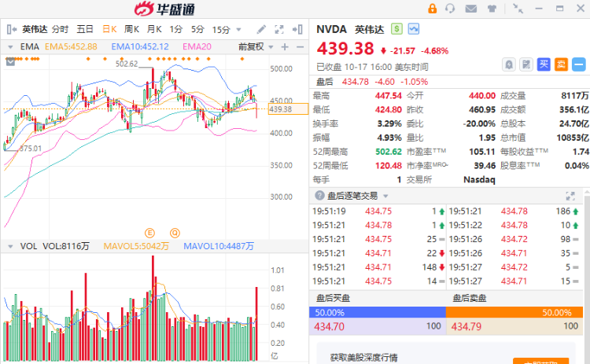Viewport: 590px width, 364px height.
Task: Click the MAVOL5:5042万 label
Action: tap(136, 247)
